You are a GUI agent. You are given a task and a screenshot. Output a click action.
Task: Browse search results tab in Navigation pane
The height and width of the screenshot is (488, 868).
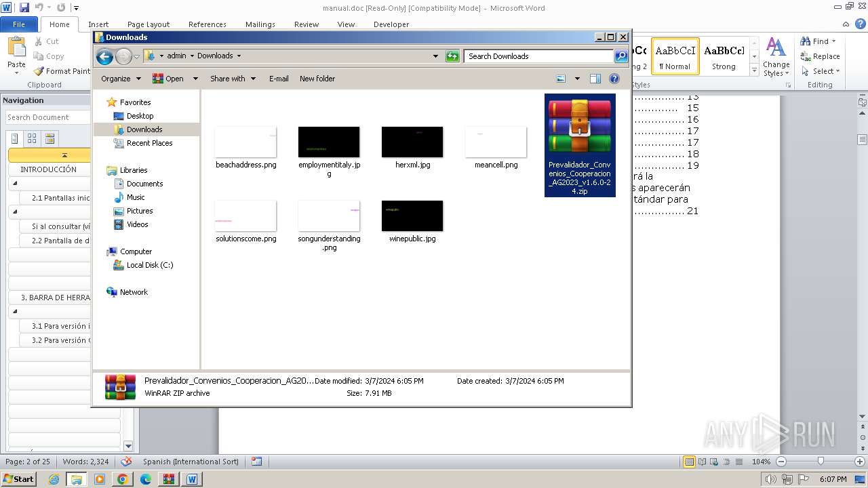[50, 139]
